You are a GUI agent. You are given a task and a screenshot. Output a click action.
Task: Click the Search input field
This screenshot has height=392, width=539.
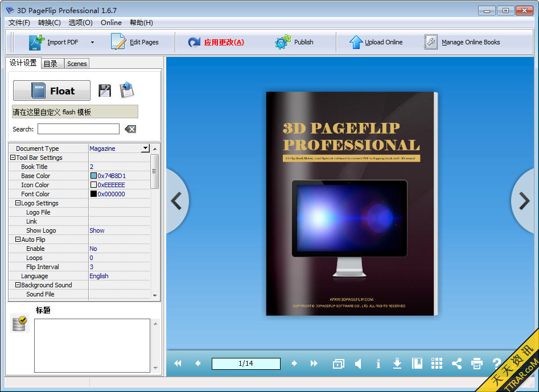(x=79, y=129)
